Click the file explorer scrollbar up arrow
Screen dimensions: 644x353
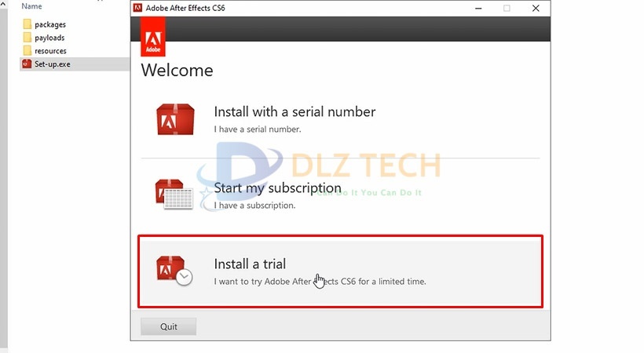tap(3, 5)
